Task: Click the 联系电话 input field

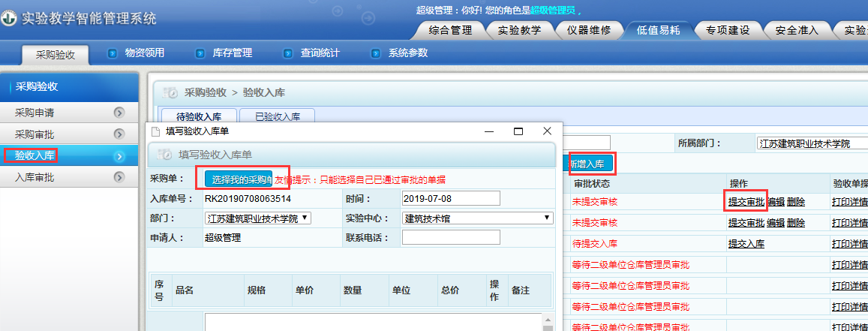Action: click(451, 237)
